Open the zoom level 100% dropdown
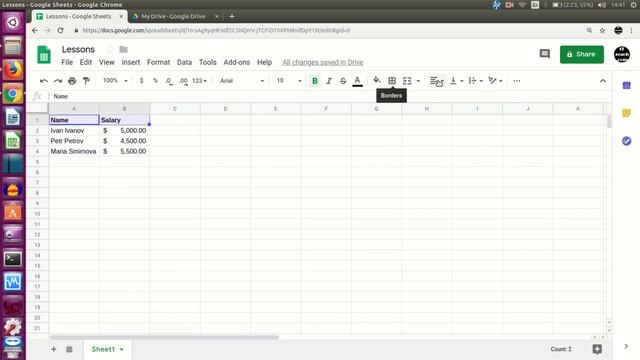This screenshot has height=360, width=640. pyautogui.click(x=115, y=81)
